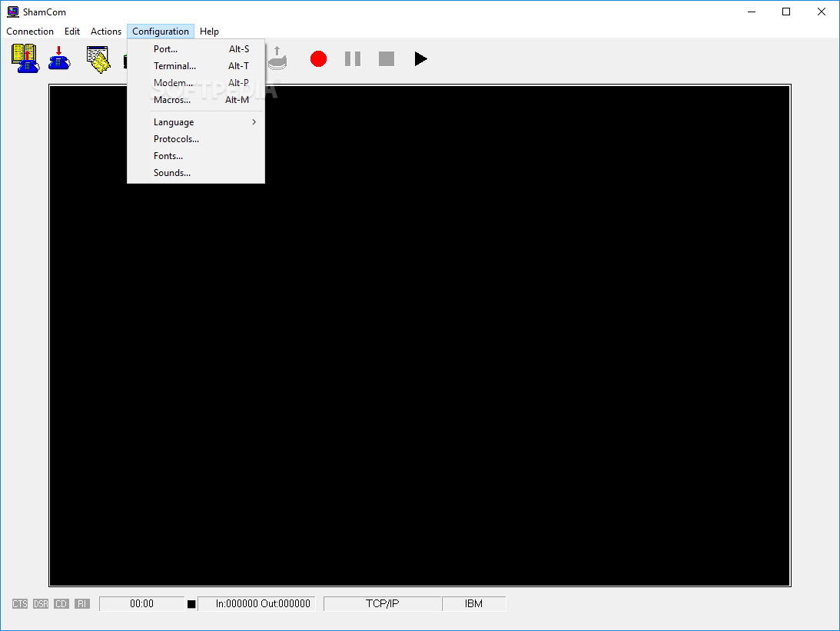The width and height of the screenshot is (840, 631).
Task: Open the terminal script notes icon
Action: 98,59
